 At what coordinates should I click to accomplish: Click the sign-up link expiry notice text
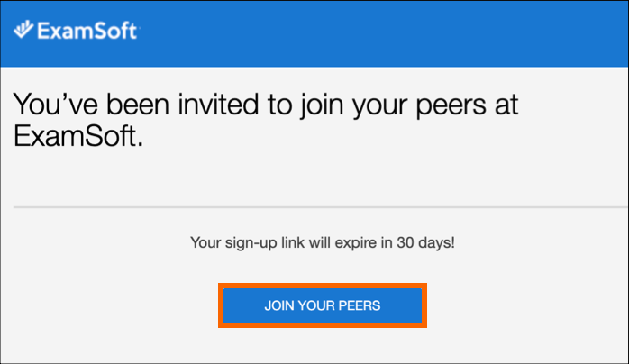323,243
